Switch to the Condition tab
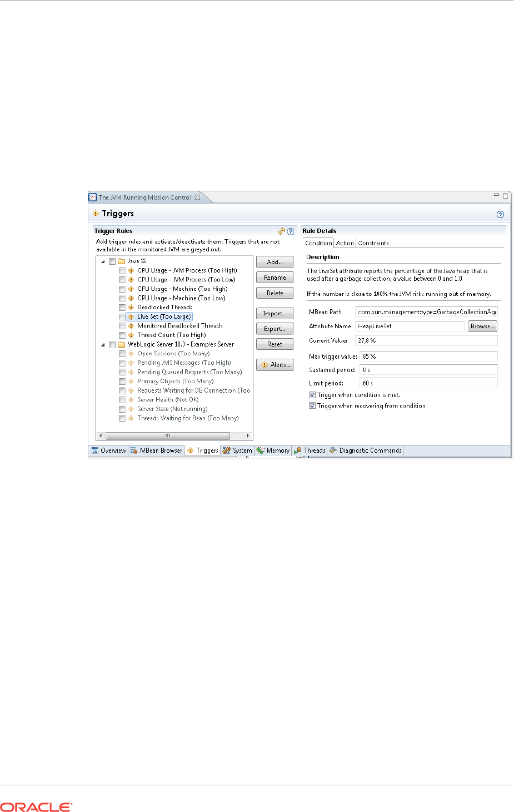The image size is (514, 812). pyautogui.click(x=318, y=243)
